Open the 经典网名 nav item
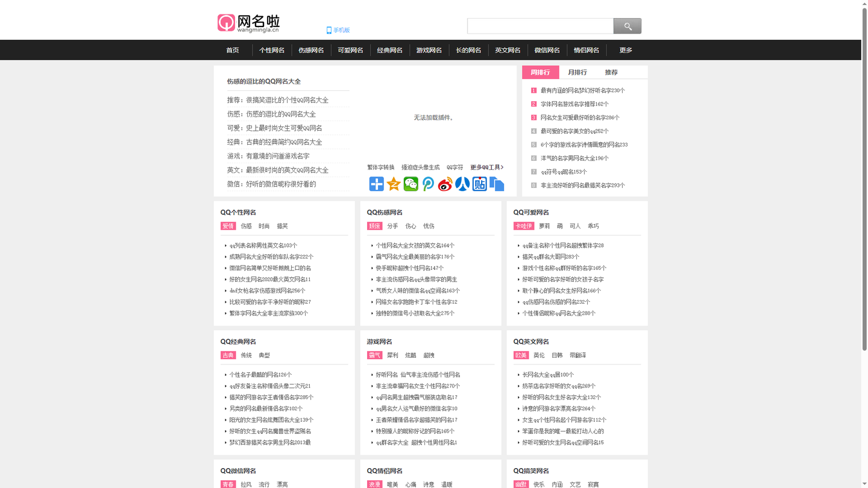The image size is (868, 488). 389,50
